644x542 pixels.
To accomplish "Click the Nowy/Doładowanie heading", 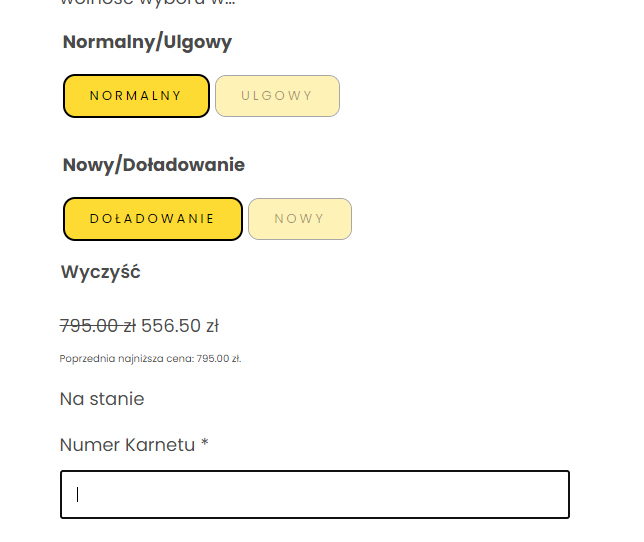I will coord(153,165).
